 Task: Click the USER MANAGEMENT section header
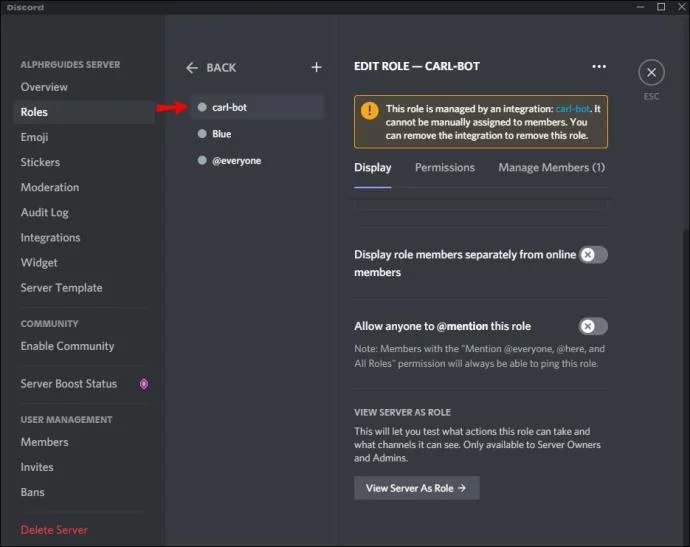pyautogui.click(x=66, y=420)
